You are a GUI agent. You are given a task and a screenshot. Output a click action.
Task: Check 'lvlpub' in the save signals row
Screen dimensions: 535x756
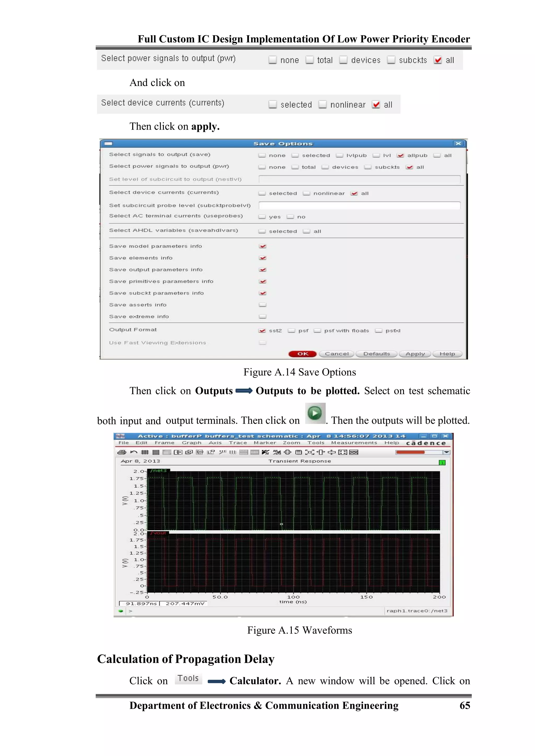(339, 155)
